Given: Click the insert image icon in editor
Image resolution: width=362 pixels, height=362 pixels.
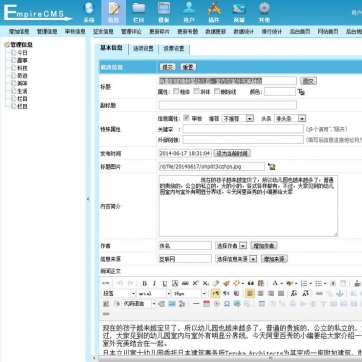Looking at the screenshot, I should [106, 304].
